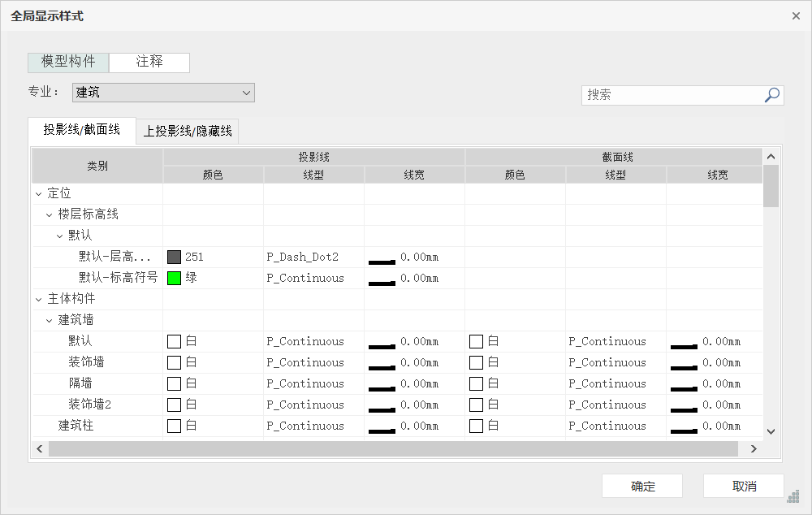Click section line width preview for 隔墙
Viewport: 812px width, 515px height.
[684, 384]
